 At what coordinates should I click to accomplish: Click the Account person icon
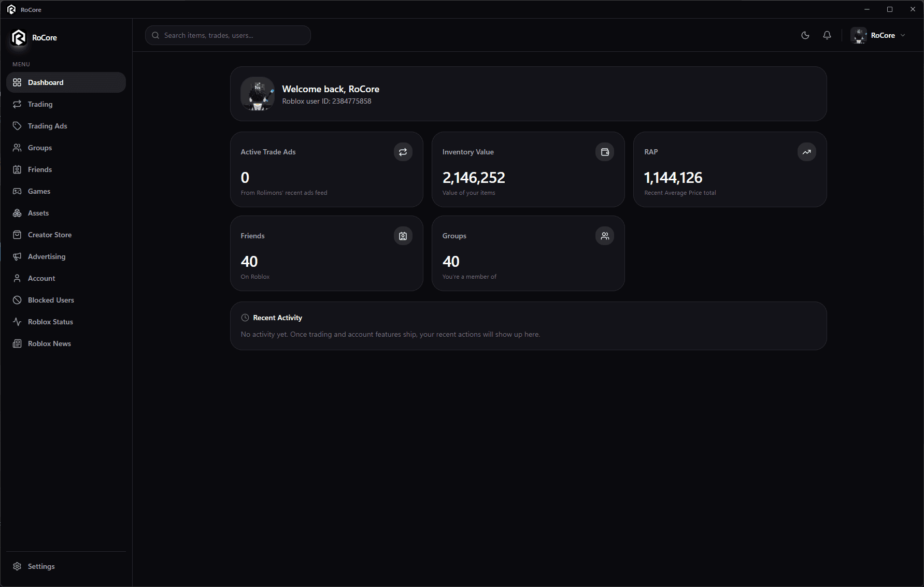(17, 278)
